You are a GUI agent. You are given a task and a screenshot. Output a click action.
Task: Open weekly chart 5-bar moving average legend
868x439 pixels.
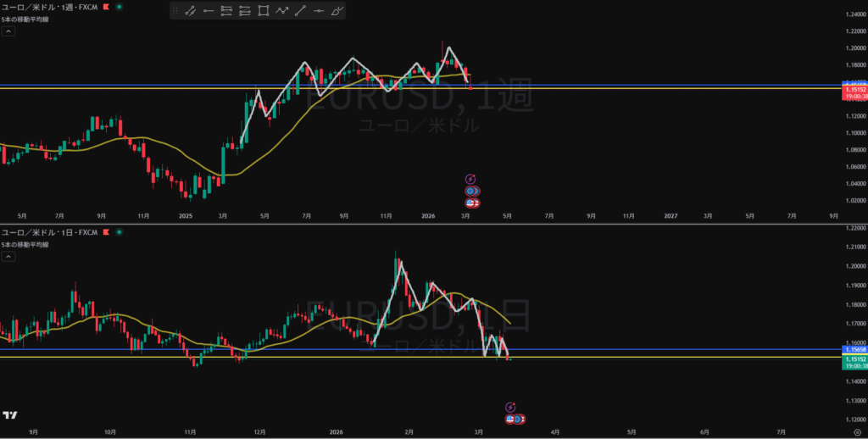25,19
